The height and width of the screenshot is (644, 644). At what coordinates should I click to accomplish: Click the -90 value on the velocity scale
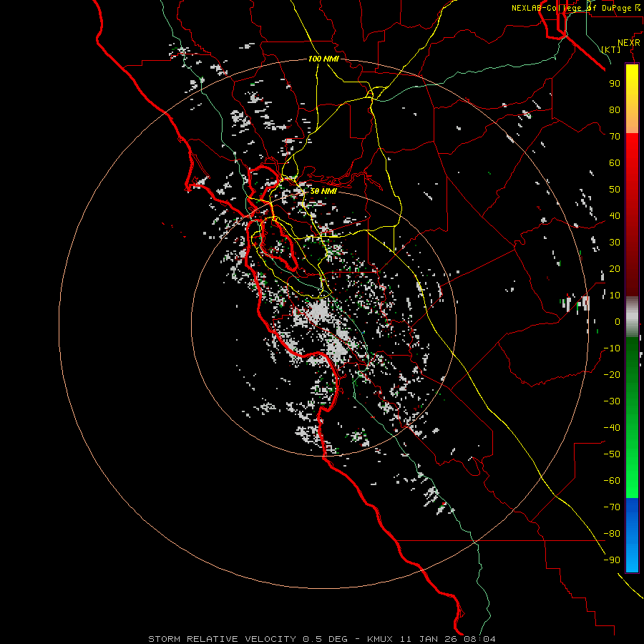pos(612,560)
